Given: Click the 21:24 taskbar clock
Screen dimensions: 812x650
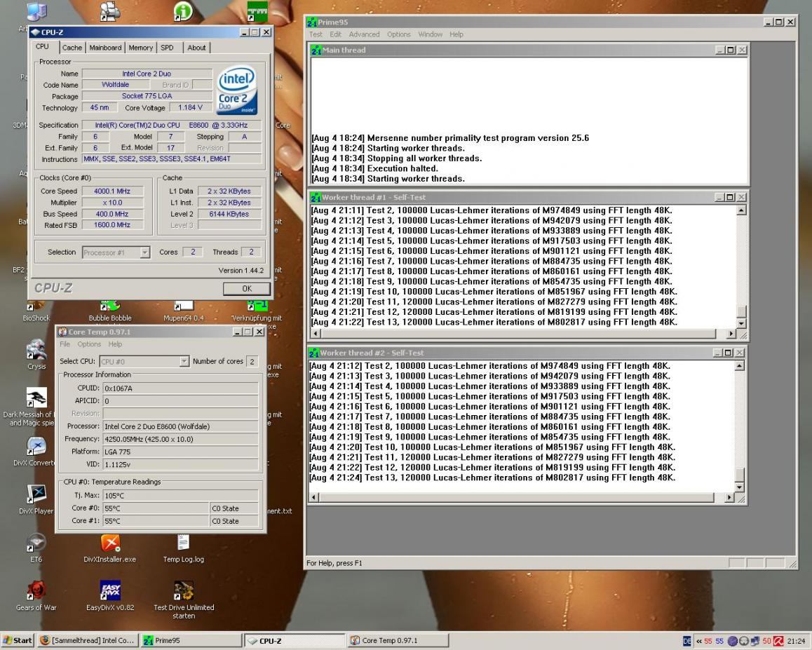Looking at the screenshot, I should (x=797, y=641).
